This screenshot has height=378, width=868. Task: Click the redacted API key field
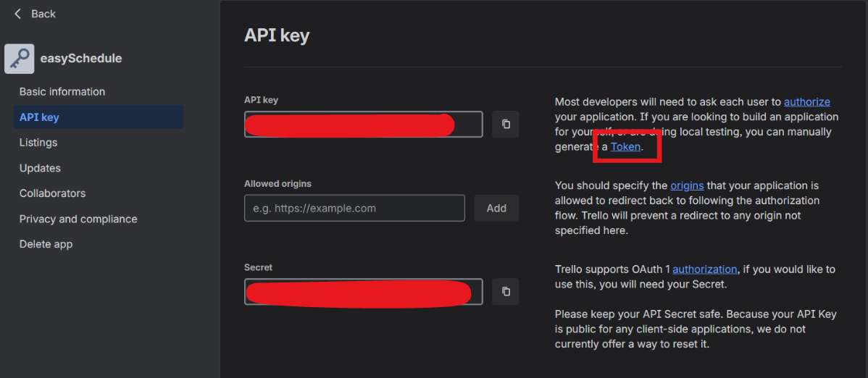coord(363,125)
